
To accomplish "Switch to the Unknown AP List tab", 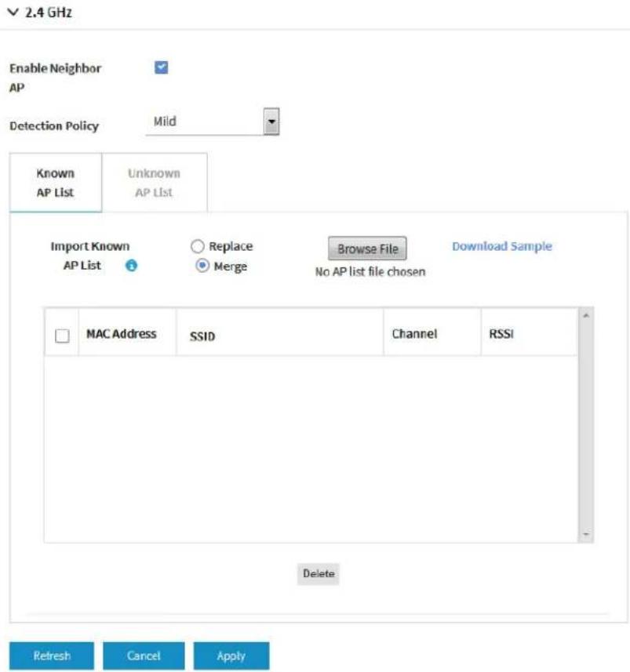I will point(155,183).
